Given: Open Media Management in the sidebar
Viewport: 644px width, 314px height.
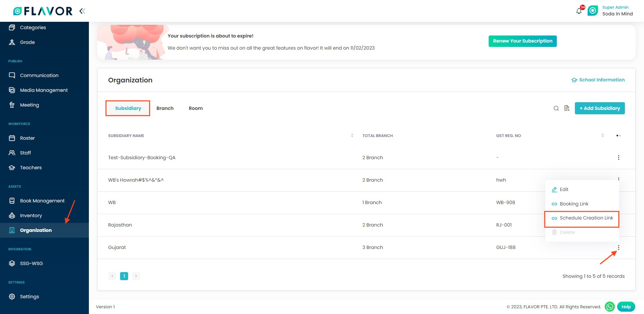Looking at the screenshot, I should (x=44, y=90).
